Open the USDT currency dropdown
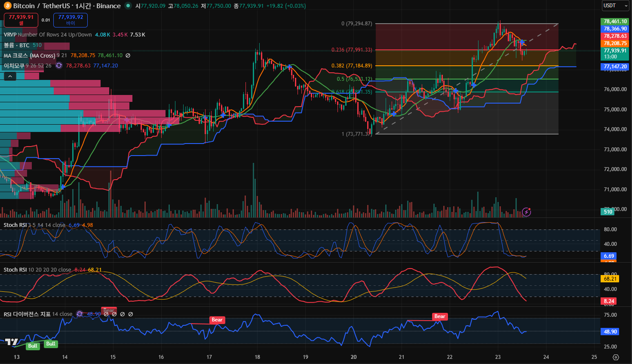The height and width of the screenshot is (364, 632). point(615,6)
